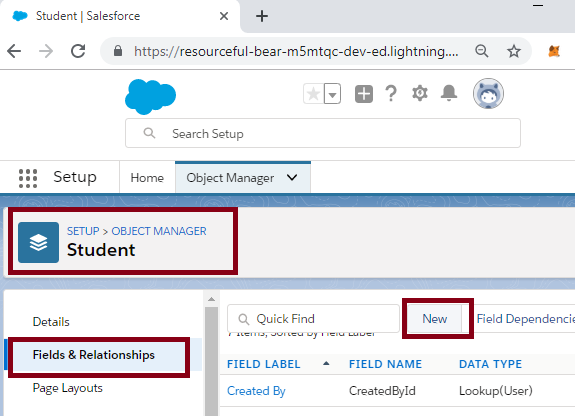
Task: Open Page Layouts in the sidebar
Action: pos(67,388)
